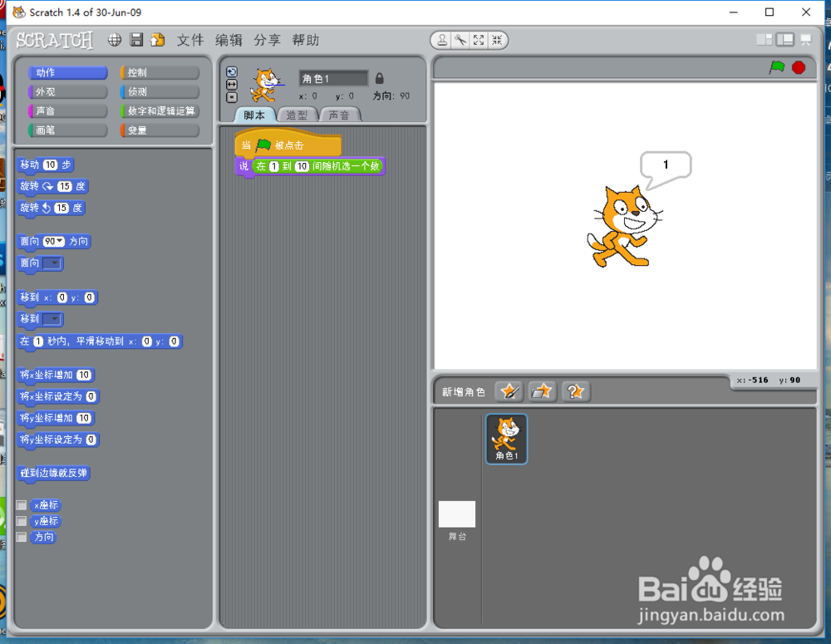This screenshot has height=644, width=831.
Task: Open the 面向 90 degrees dropdown
Action: (58, 241)
